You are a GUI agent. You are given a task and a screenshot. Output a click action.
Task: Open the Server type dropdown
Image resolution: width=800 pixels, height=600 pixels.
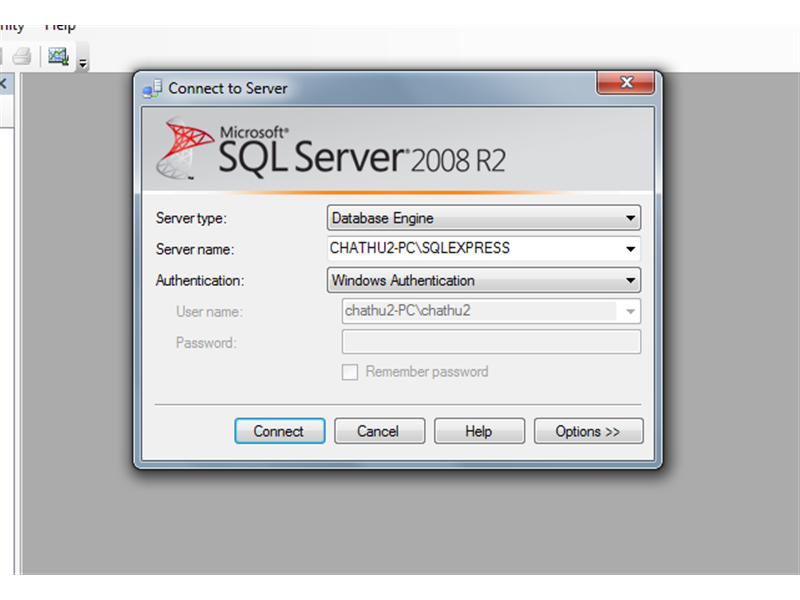pos(484,218)
